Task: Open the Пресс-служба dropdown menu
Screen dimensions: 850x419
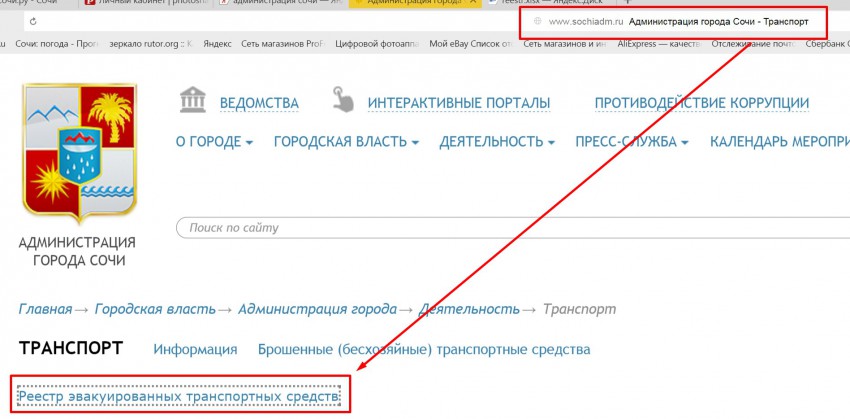Action: (x=632, y=142)
